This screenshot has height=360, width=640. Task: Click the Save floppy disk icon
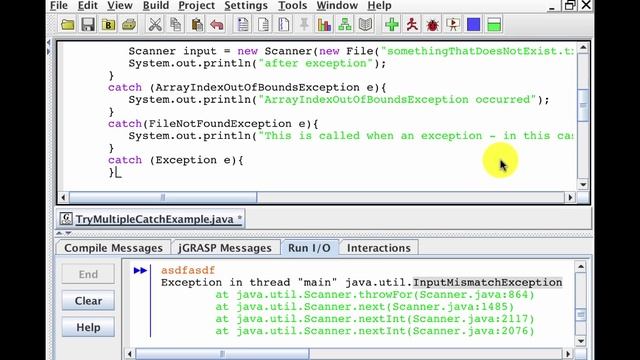pos(88,25)
